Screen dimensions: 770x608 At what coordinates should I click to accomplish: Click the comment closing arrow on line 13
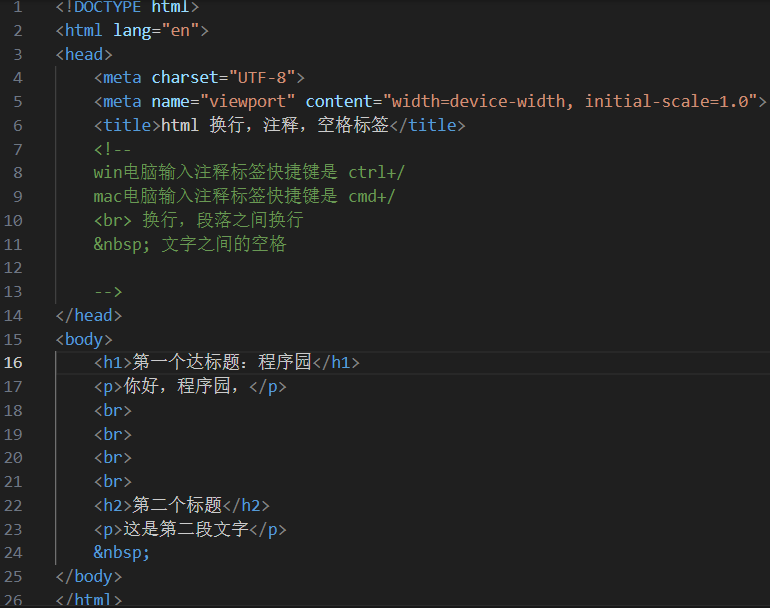pos(108,291)
